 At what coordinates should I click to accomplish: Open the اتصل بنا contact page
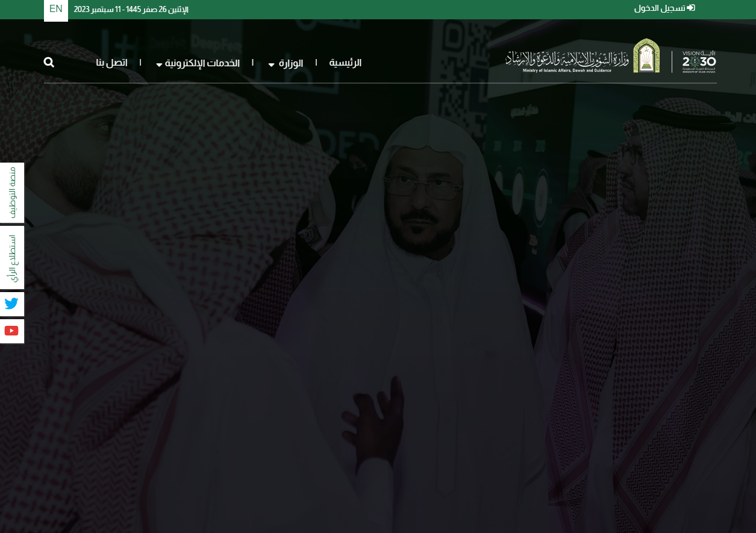coord(111,63)
